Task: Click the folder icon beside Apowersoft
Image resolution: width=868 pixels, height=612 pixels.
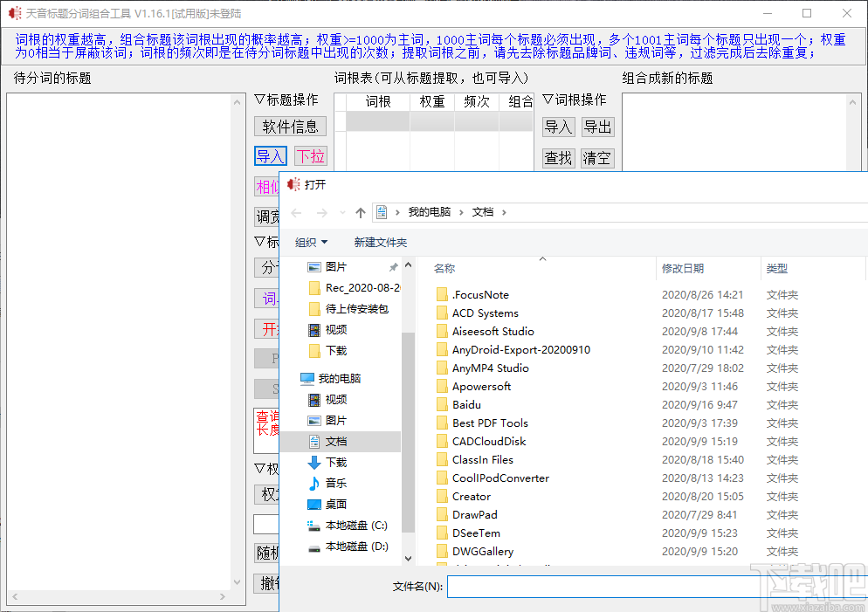Action: 442,386
